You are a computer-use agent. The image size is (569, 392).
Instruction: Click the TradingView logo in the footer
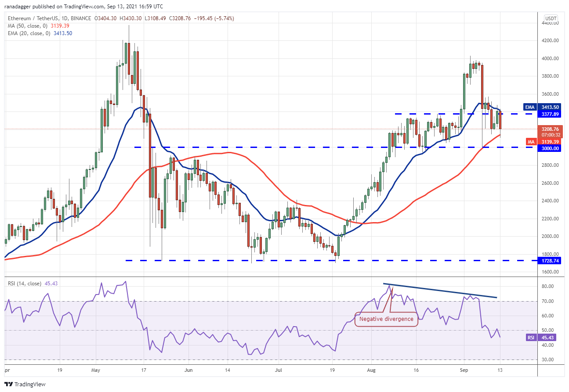coord(25,384)
